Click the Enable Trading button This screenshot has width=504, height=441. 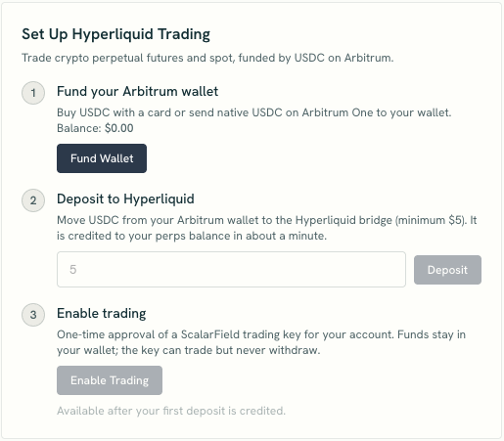click(110, 380)
